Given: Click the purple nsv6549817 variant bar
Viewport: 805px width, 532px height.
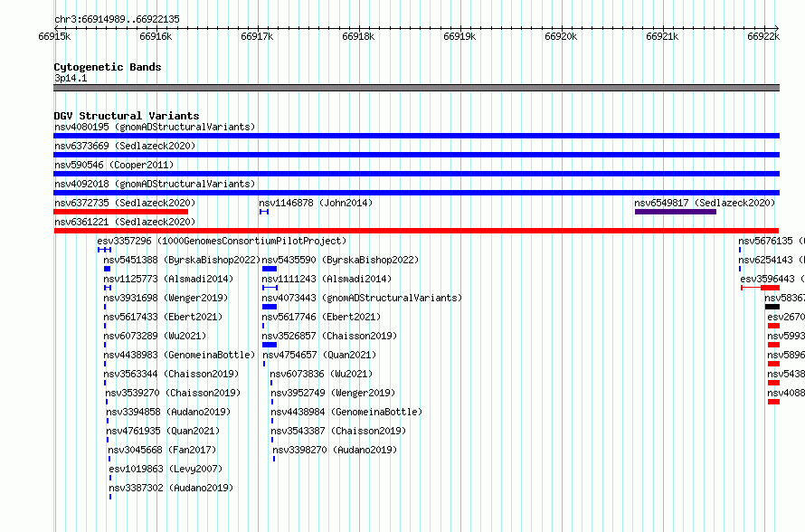Looking at the screenshot, I should pyautogui.click(x=675, y=212).
